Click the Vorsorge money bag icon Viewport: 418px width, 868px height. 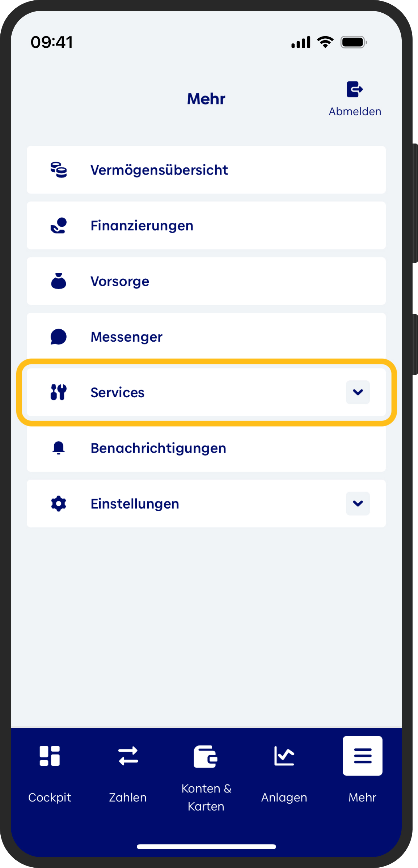59,281
